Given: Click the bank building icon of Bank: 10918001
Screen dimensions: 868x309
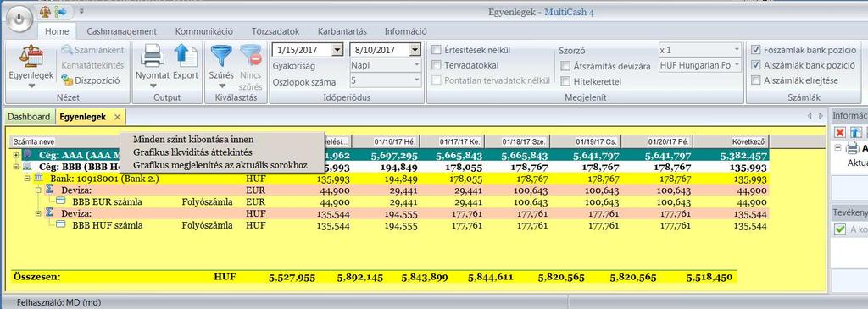Looking at the screenshot, I should (x=39, y=179).
